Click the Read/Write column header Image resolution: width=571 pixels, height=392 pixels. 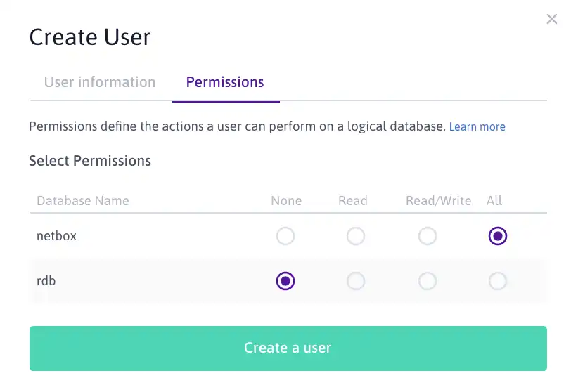click(x=439, y=201)
